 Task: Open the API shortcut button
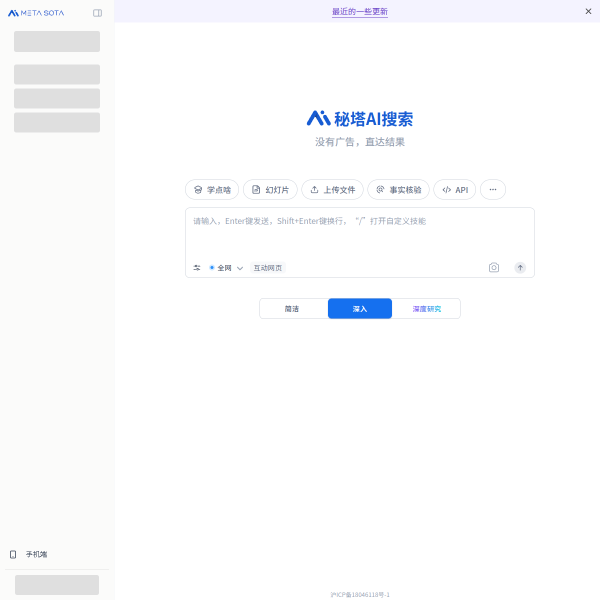455,190
